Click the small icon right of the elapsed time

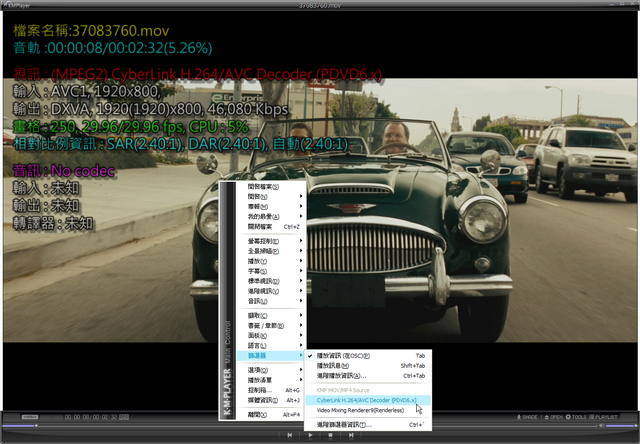point(124,417)
